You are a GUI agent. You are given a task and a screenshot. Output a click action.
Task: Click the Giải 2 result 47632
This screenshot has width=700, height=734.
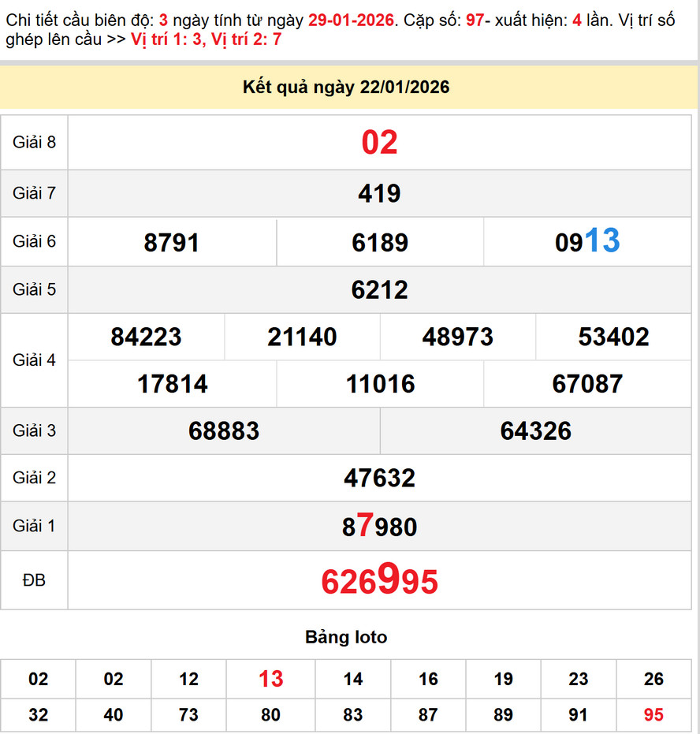pos(379,478)
